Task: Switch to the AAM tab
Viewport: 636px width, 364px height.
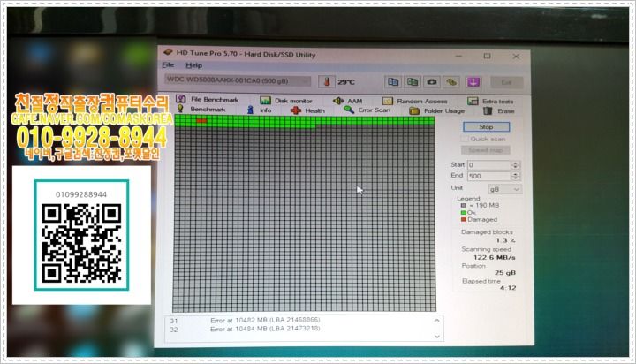Action: pyautogui.click(x=348, y=101)
